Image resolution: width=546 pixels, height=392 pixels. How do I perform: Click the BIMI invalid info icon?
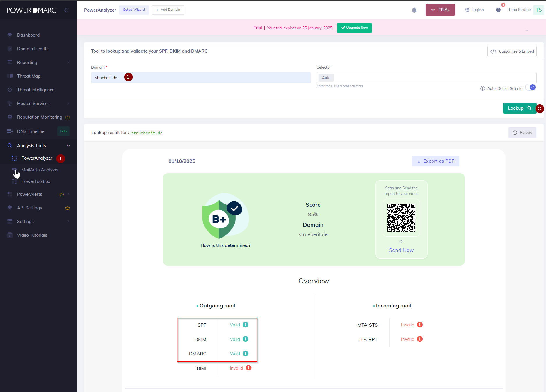point(248,368)
